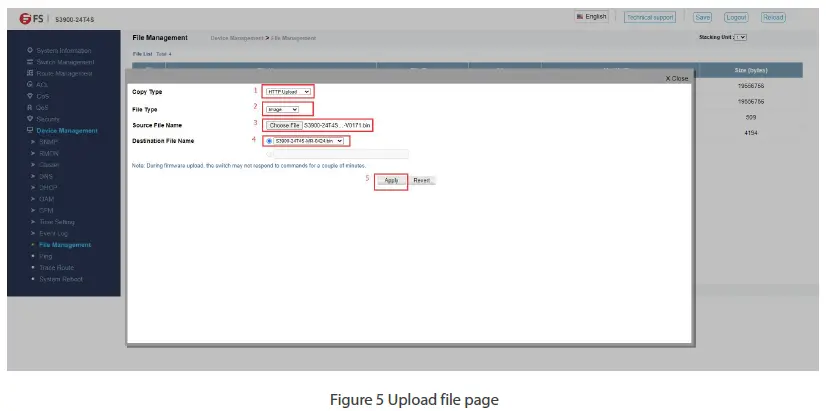Expand the Cluster submenu
Viewport: 826px width, 411px height.
[x=49, y=165]
